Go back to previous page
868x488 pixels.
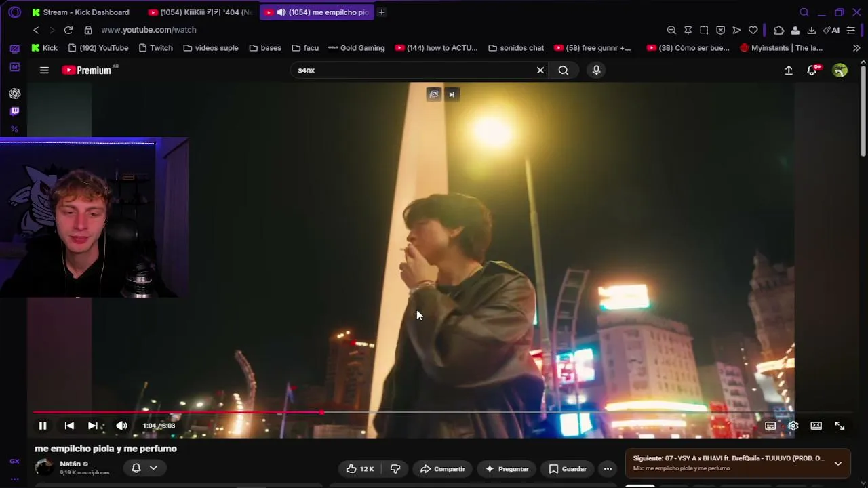pyautogui.click(x=36, y=30)
